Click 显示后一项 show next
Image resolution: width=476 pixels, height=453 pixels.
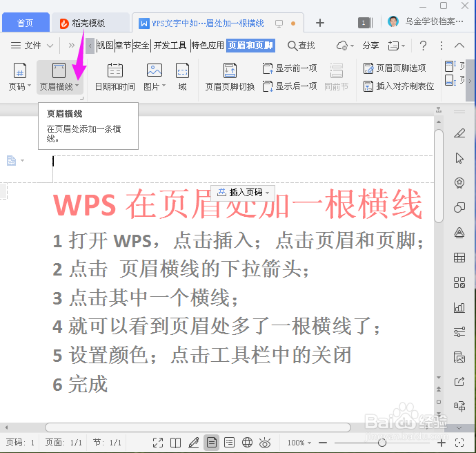(290, 86)
